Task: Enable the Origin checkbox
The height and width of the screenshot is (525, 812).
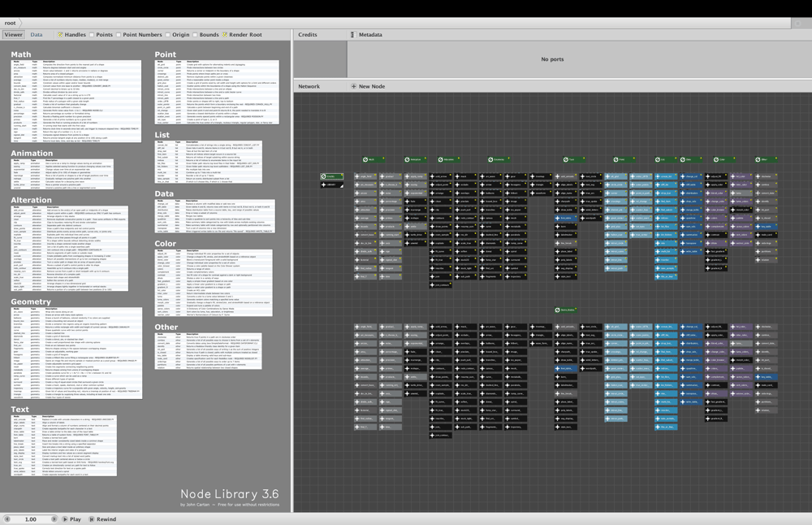Action: click(168, 35)
